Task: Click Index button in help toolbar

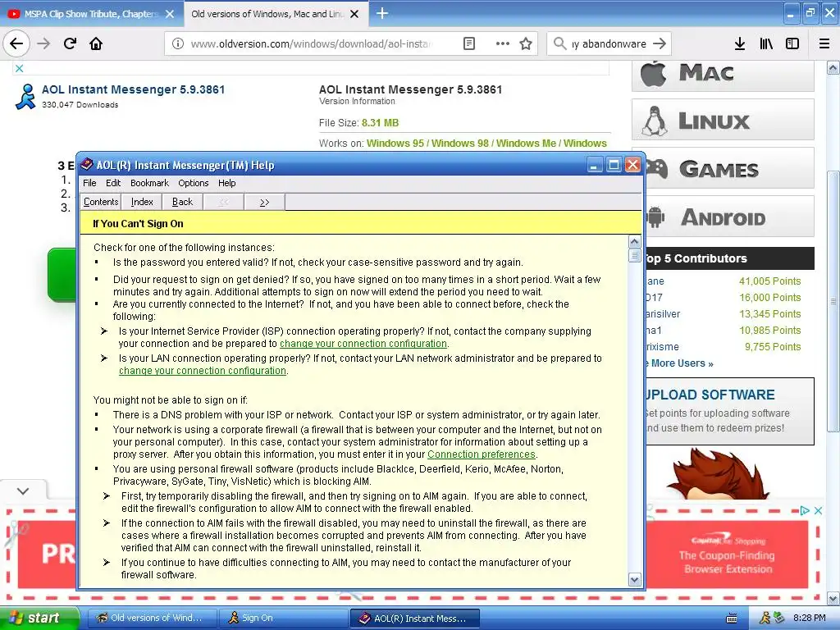Action: (x=142, y=202)
